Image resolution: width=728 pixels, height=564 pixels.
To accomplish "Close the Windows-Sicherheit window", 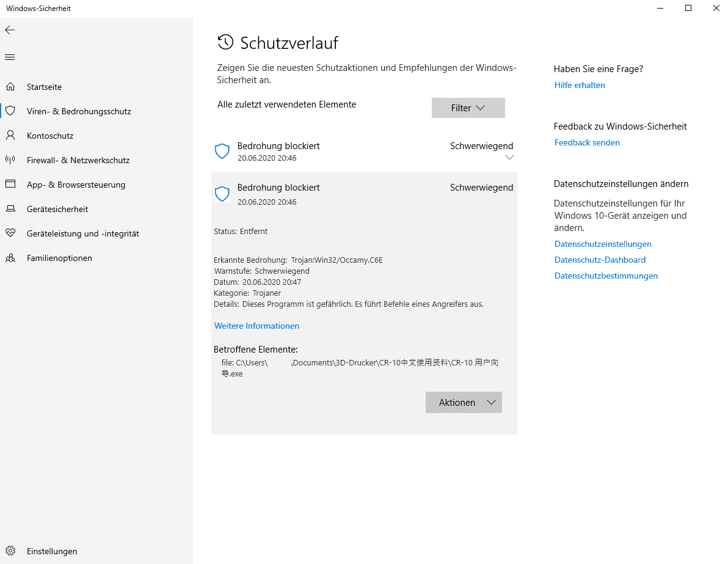I will point(716,9).
